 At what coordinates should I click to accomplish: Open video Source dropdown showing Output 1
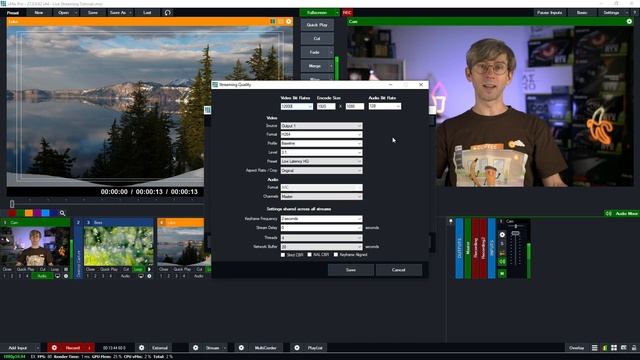(321, 126)
